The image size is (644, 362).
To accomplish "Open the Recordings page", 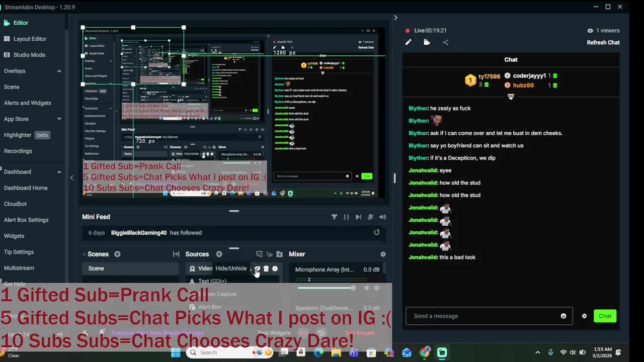I will (x=18, y=151).
